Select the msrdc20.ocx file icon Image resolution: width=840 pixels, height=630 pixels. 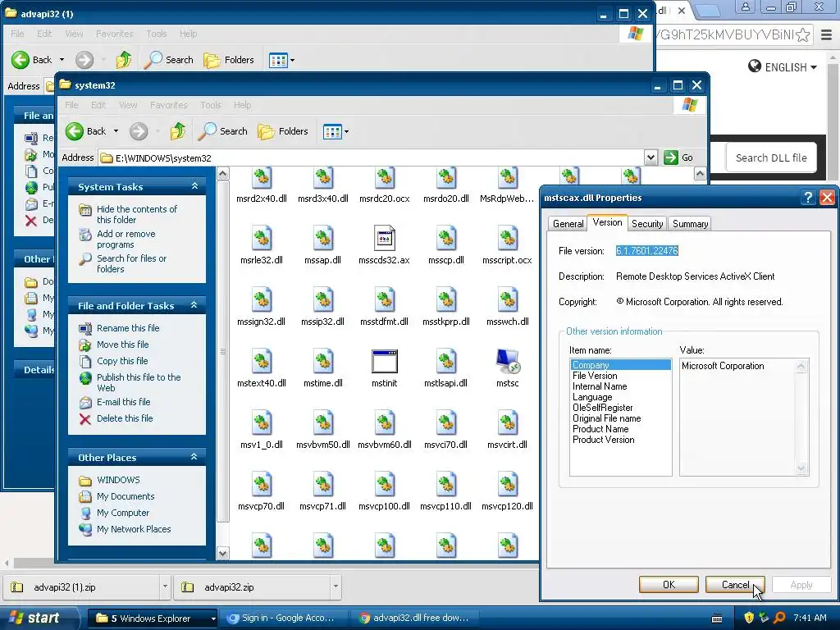(384, 178)
